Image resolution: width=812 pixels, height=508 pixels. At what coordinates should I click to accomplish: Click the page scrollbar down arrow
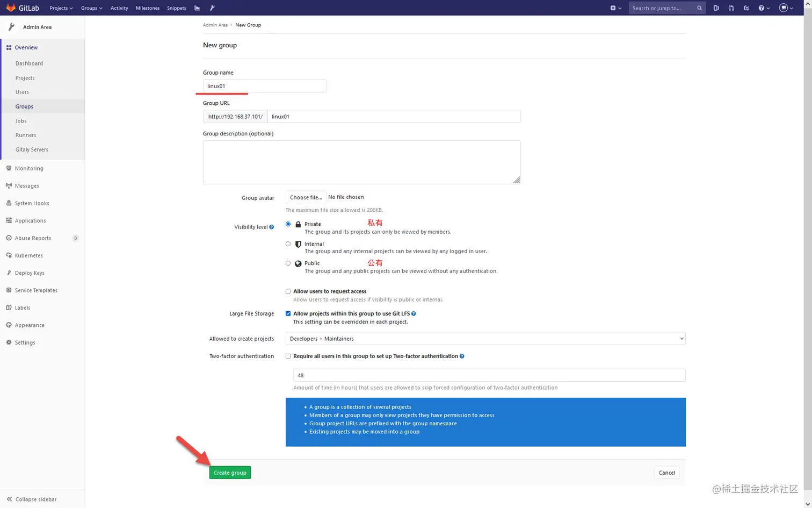coord(808,504)
